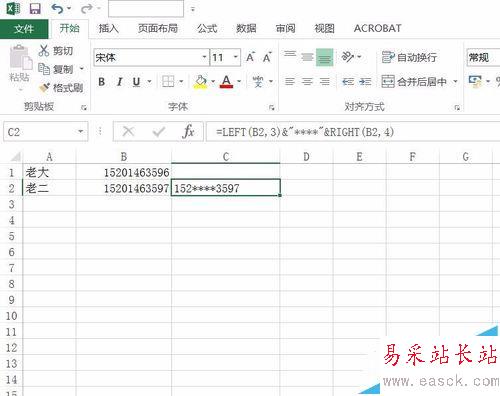Viewport: 500px width, 396px height.
Task: Copy selection using the copy icon
Action: [44, 69]
